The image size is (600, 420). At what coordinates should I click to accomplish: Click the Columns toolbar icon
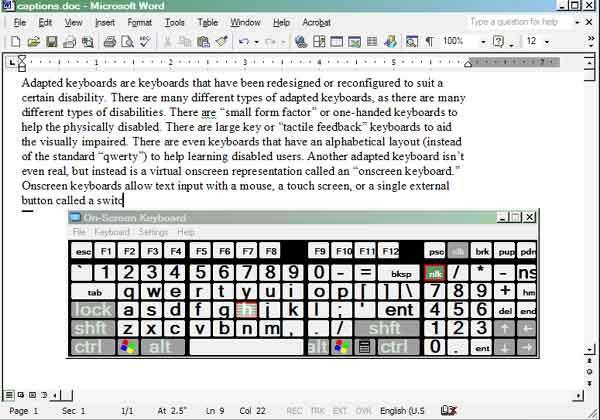click(x=372, y=41)
